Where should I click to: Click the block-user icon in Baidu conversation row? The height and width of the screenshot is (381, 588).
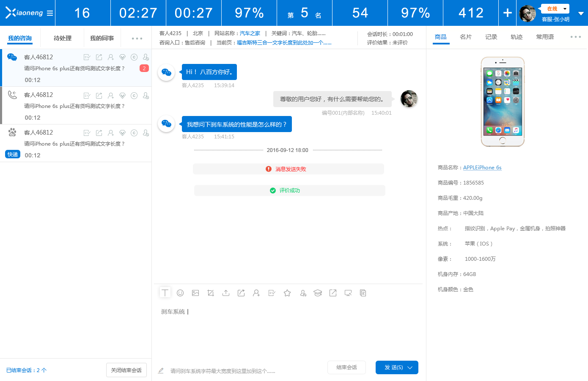click(146, 133)
